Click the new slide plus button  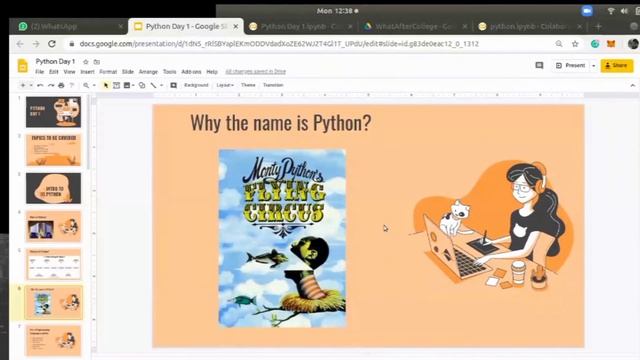[x=23, y=85]
